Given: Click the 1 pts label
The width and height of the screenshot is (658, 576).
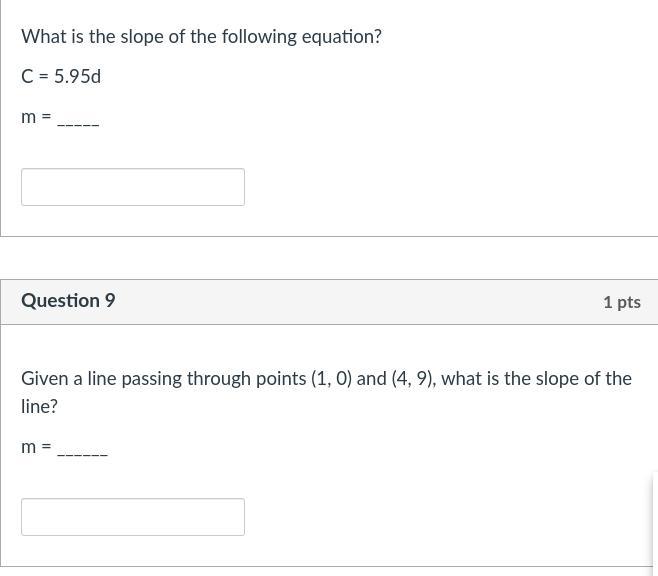Looking at the screenshot, I should click(621, 302).
